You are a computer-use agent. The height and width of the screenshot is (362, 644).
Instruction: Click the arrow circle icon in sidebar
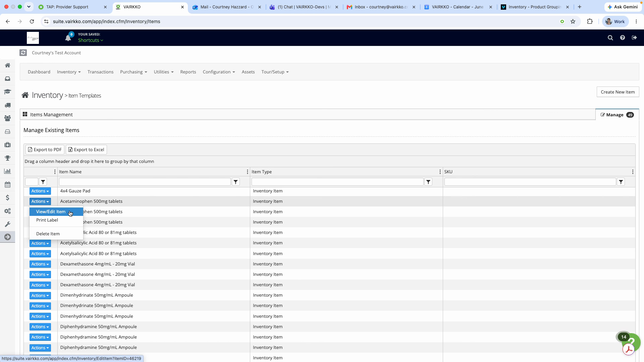coord(7,237)
